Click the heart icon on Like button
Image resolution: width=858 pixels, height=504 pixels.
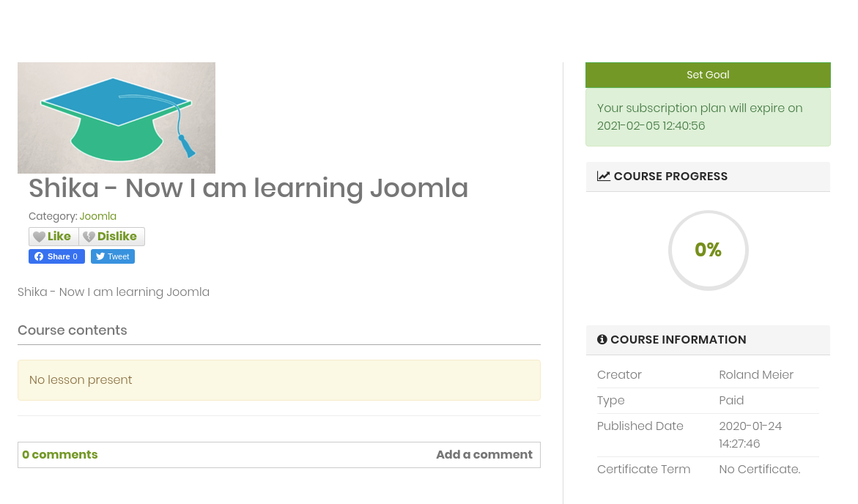tap(40, 237)
